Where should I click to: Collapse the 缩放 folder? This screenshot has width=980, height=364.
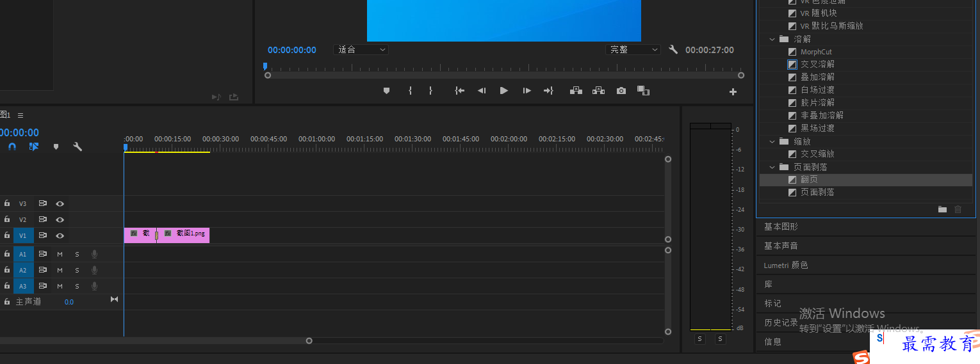pos(772,141)
